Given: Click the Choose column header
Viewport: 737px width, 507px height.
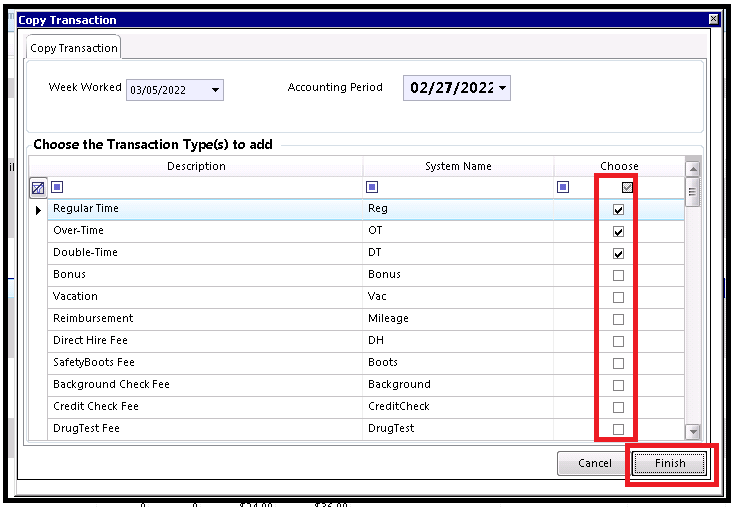Looking at the screenshot, I should coord(619,166).
